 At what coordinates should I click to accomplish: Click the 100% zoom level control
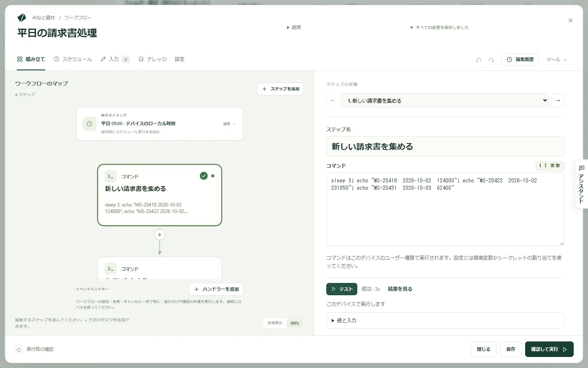pyautogui.click(x=294, y=323)
